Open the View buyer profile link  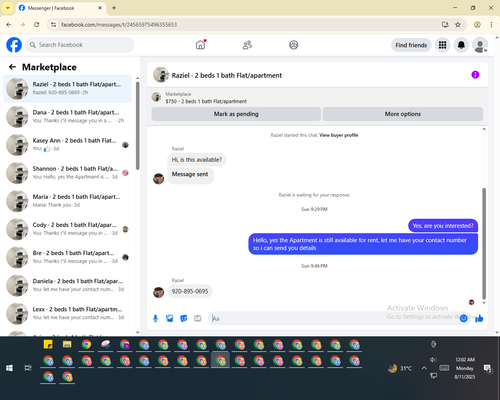click(339, 135)
